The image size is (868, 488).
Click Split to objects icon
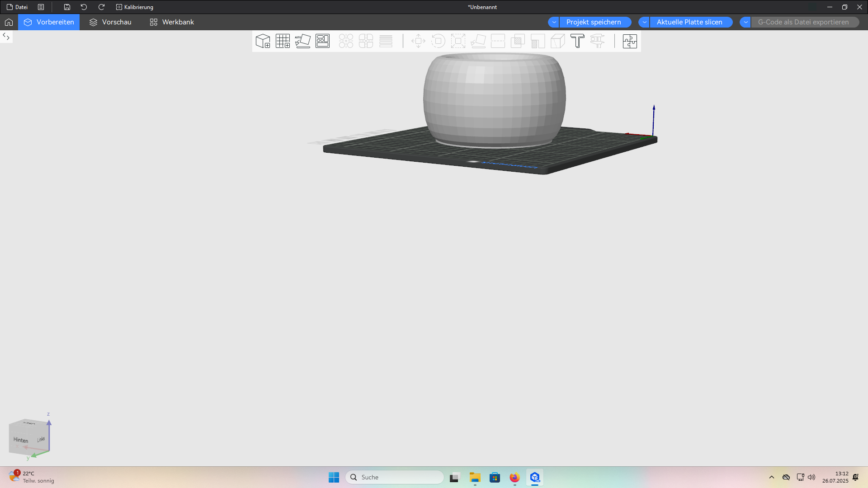tap(346, 41)
